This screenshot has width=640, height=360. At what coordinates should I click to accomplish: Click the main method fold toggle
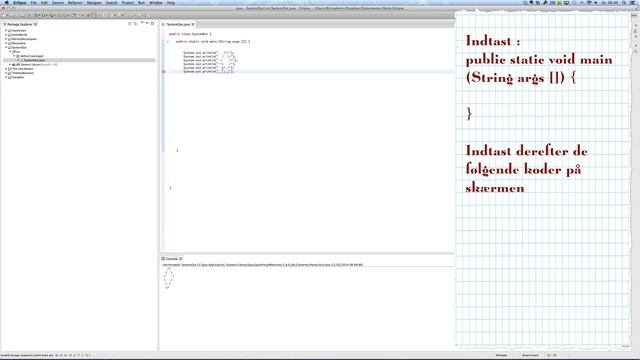click(167, 42)
